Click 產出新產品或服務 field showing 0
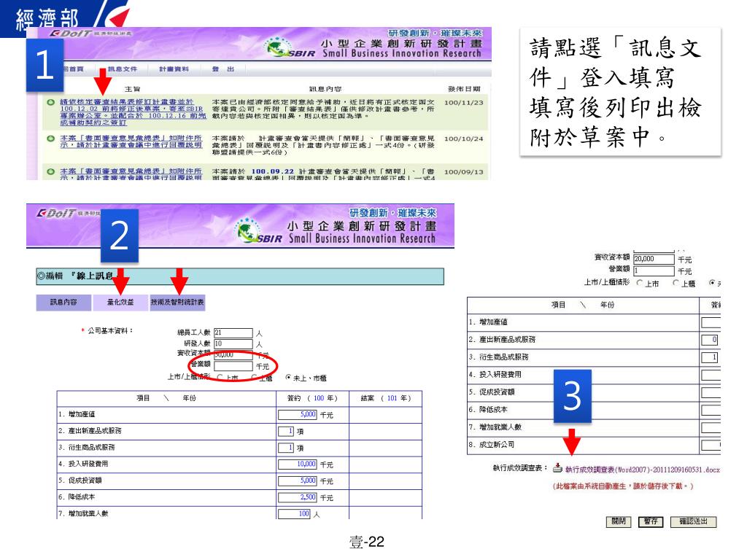Image resolution: width=747 pixels, height=560 pixels. (709, 340)
